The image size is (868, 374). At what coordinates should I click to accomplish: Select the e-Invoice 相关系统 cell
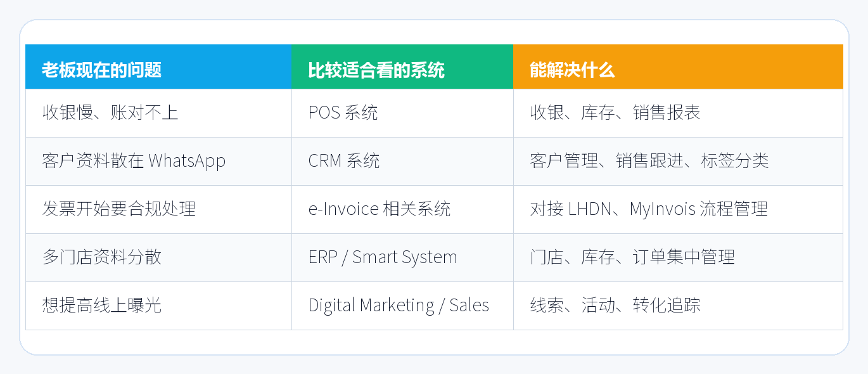point(402,209)
